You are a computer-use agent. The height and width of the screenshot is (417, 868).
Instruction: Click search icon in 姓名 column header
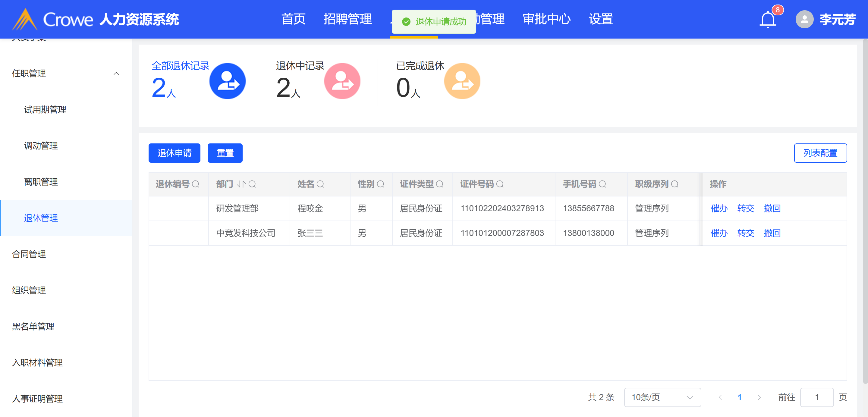320,184
